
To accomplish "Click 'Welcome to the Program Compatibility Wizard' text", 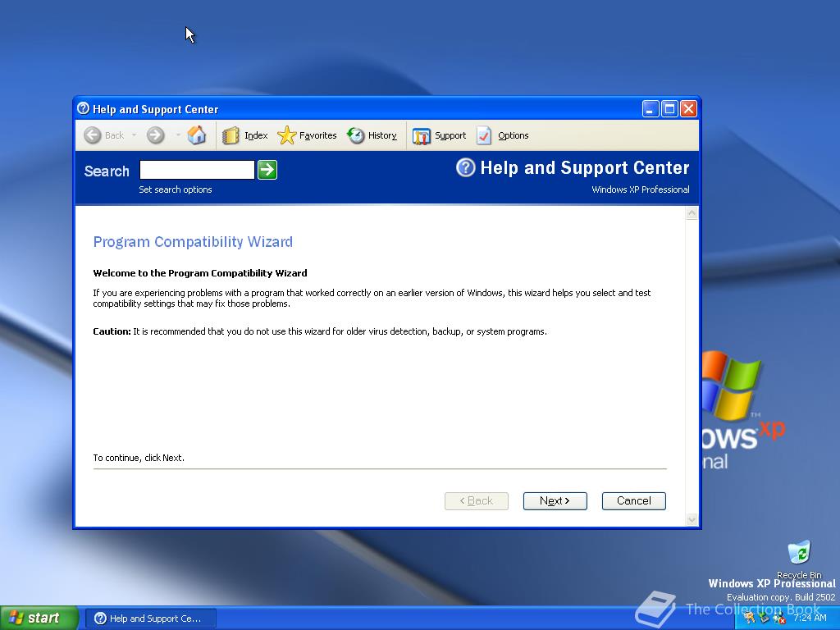I will 200,273.
